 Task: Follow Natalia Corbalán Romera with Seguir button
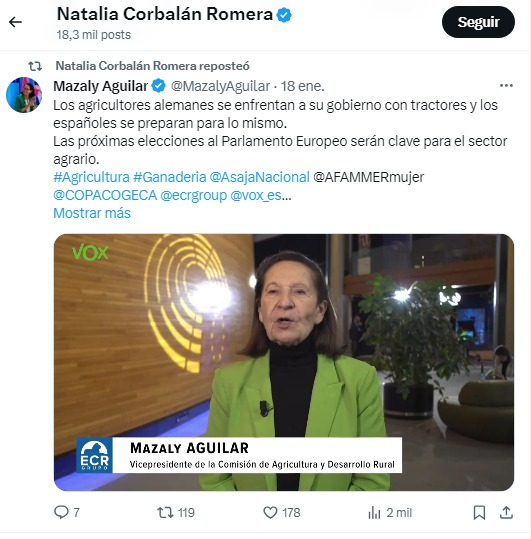click(x=478, y=22)
